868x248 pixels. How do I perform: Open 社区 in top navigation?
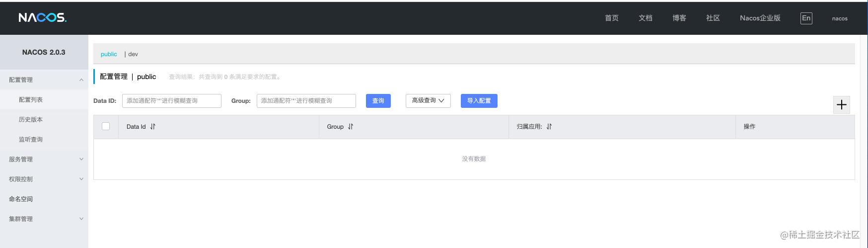point(713,18)
